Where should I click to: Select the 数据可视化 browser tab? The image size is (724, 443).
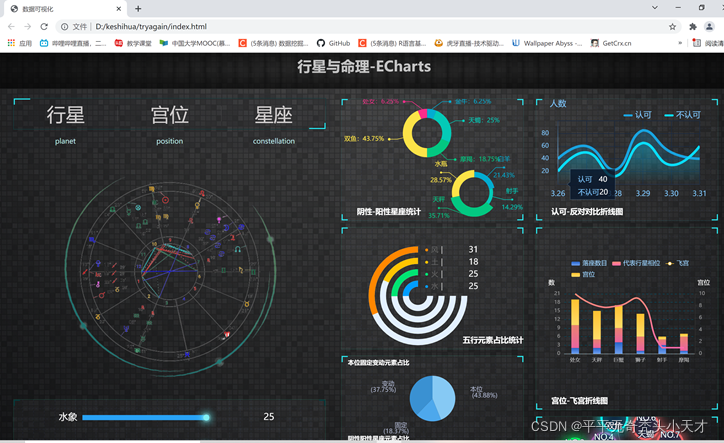(65, 8)
